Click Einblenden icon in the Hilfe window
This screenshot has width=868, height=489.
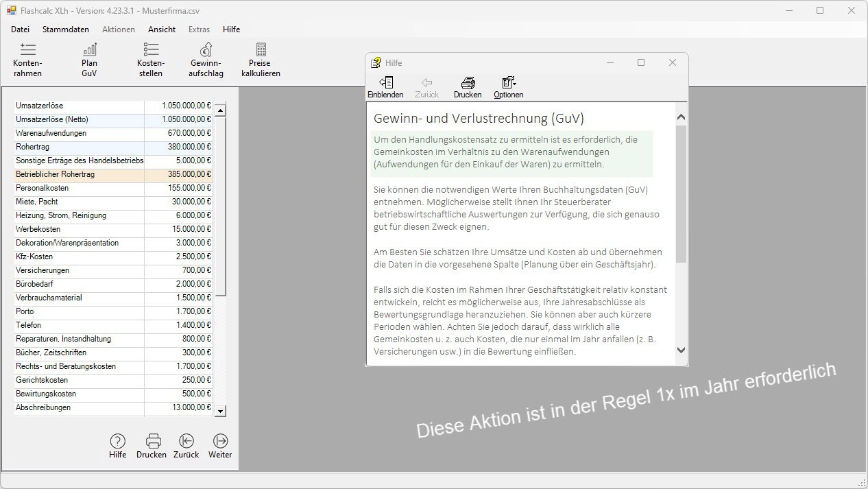(x=385, y=83)
